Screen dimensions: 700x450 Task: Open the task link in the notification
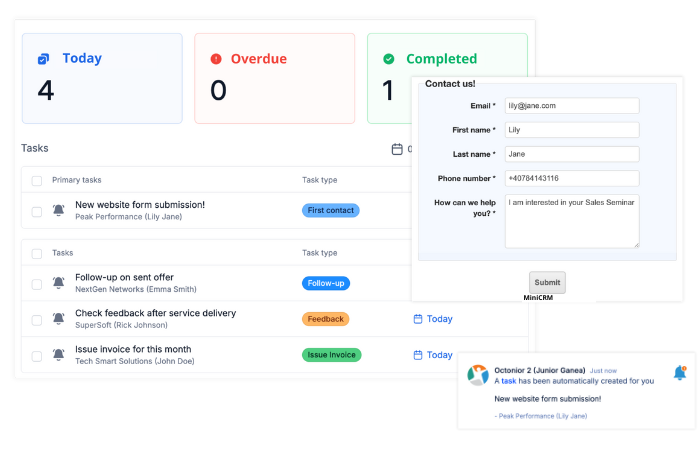click(x=509, y=381)
